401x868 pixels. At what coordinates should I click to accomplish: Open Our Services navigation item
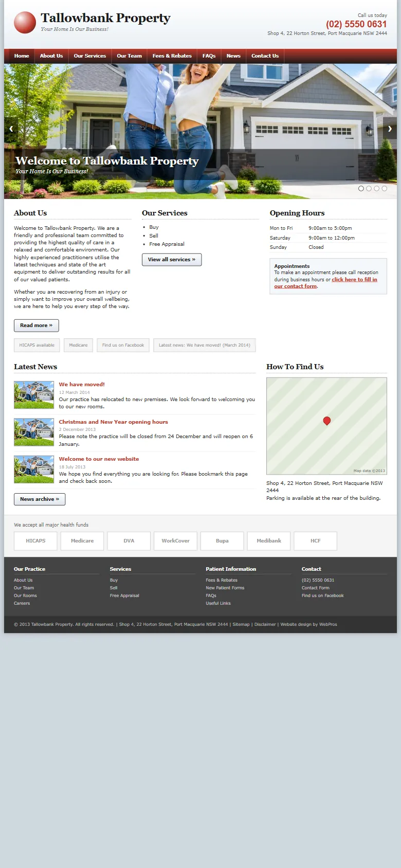click(x=90, y=56)
